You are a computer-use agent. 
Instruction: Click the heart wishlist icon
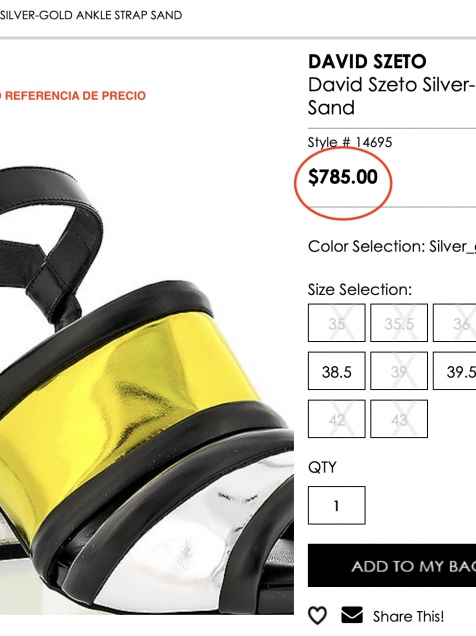pos(317,615)
